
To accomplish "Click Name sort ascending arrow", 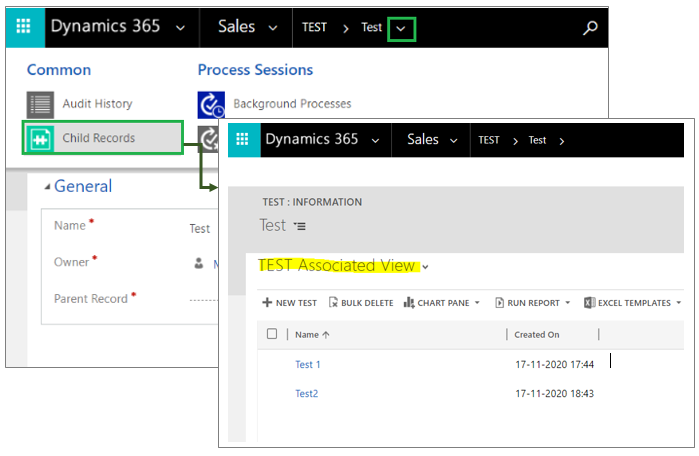I will [326, 335].
